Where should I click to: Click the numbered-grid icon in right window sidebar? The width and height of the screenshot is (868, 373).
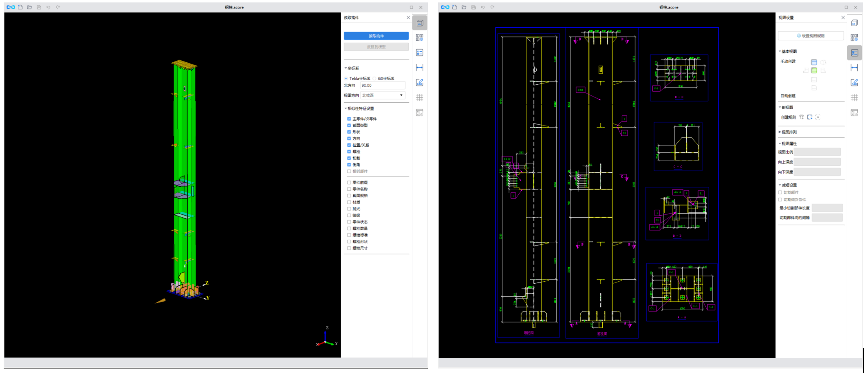pos(854,38)
